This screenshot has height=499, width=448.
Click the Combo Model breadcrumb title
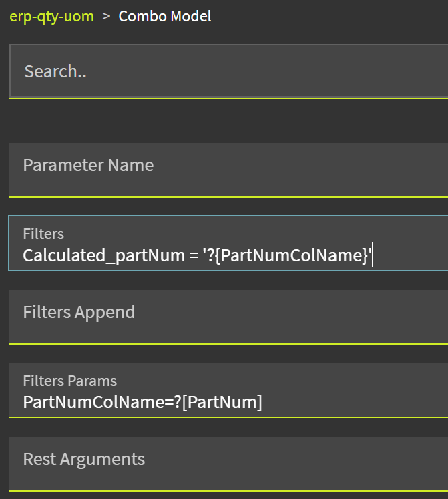(x=165, y=17)
